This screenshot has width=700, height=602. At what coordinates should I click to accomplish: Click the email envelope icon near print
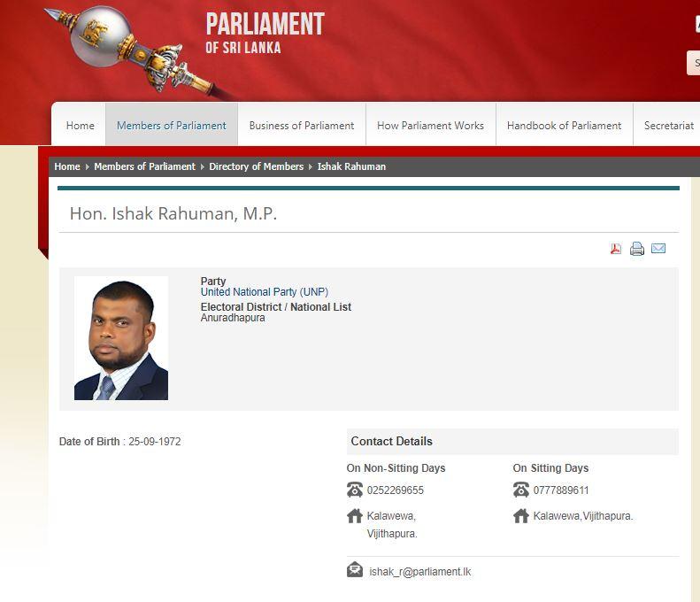(x=658, y=248)
